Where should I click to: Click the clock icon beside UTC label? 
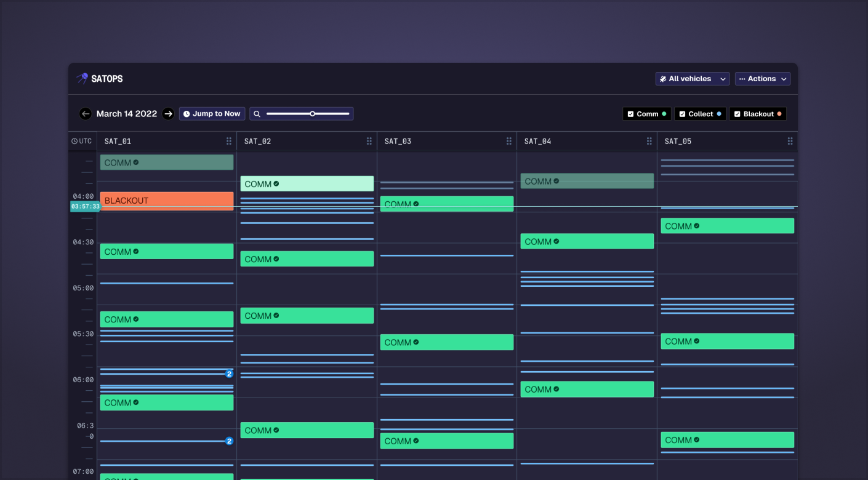(73, 141)
